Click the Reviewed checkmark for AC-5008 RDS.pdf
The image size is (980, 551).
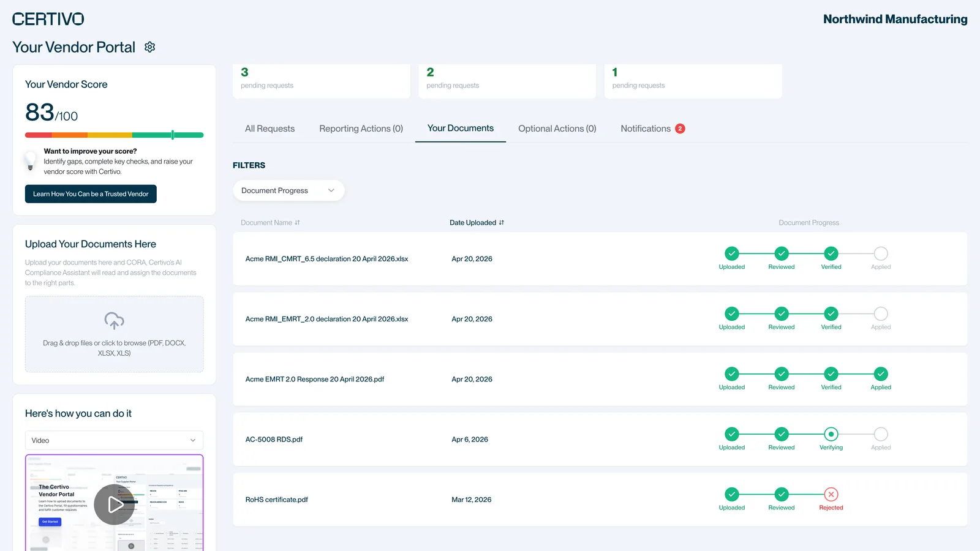pos(782,434)
